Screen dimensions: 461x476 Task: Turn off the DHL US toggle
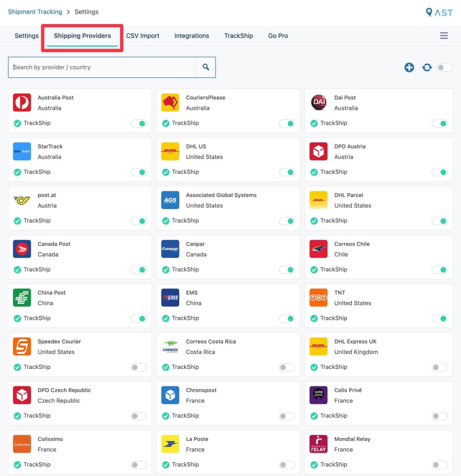(x=287, y=172)
